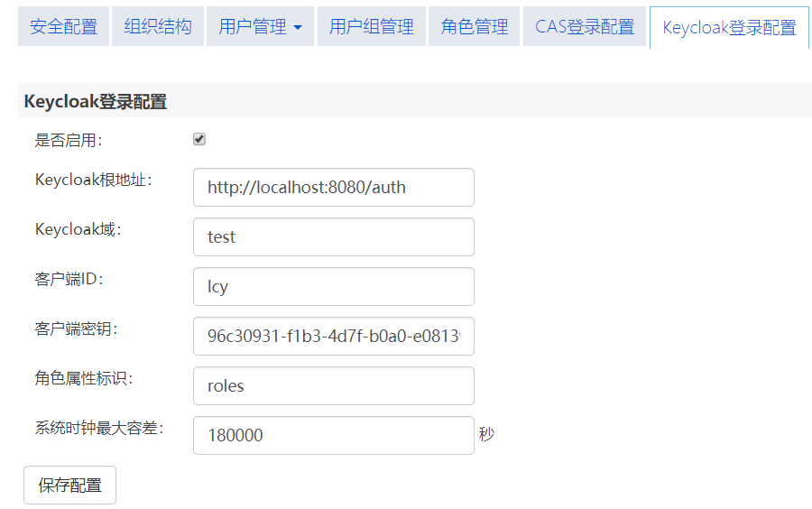Click the Keycloak登录配置 section heading
Image resolution: width=812 pixels, height=509 pixels.
tap(95, 102)
